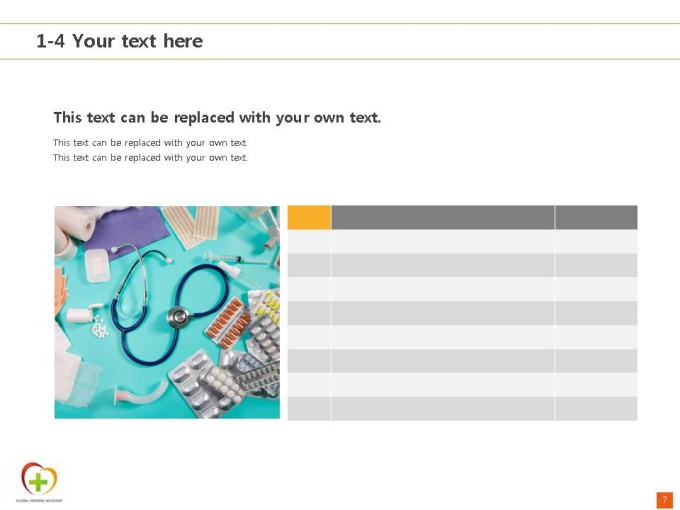Click the slide title '1-4 Your text here'
This screenshot has width=680, height=510.
coord(120,41)
